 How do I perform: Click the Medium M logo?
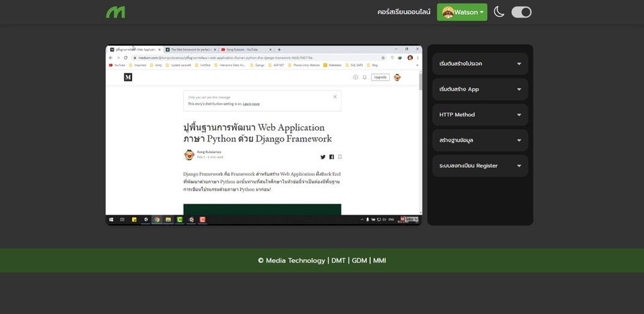tap(128, 77)
